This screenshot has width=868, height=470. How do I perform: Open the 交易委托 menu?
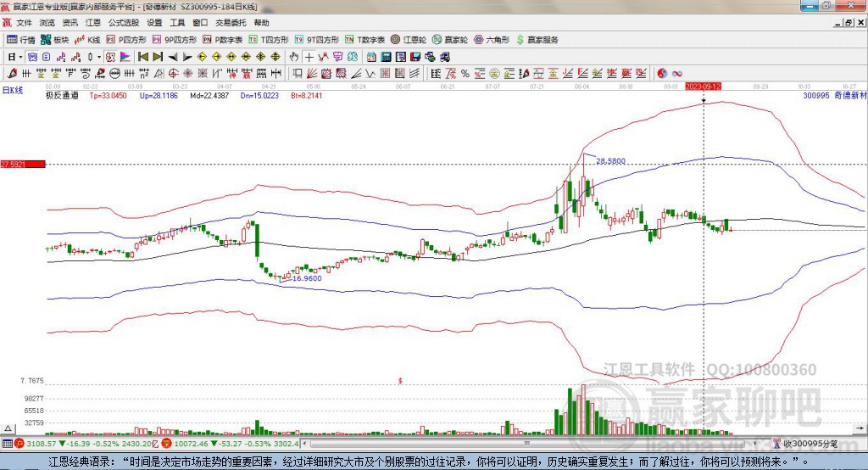point(231,23)
